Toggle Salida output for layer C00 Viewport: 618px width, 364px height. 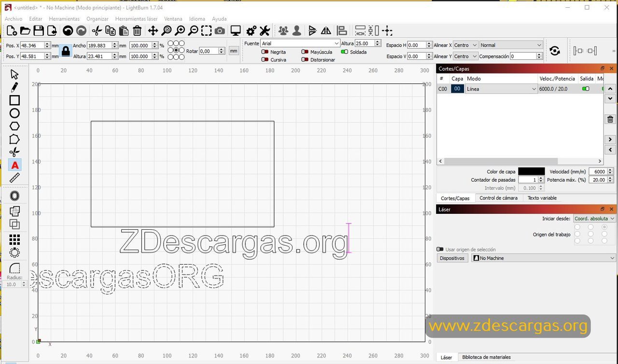(586, 89)
